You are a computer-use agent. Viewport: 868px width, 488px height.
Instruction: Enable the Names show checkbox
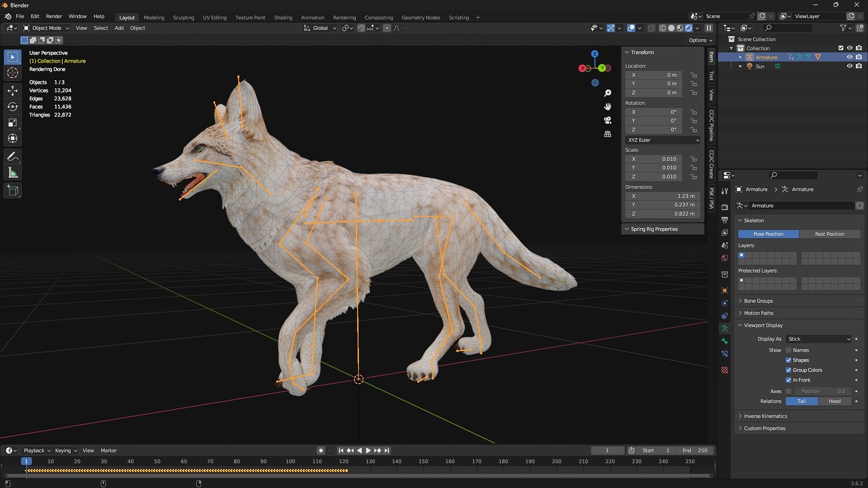pos(788,350)
